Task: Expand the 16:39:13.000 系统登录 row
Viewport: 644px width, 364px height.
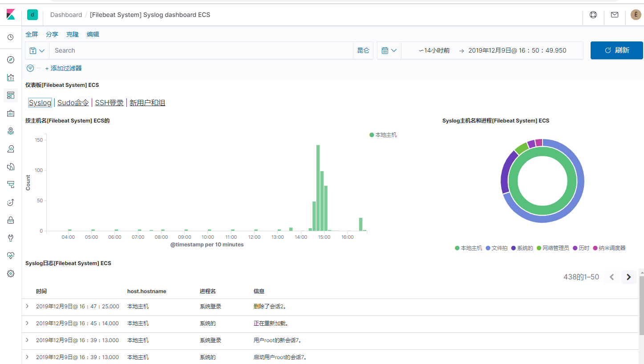Action: (x=27, y=340)
